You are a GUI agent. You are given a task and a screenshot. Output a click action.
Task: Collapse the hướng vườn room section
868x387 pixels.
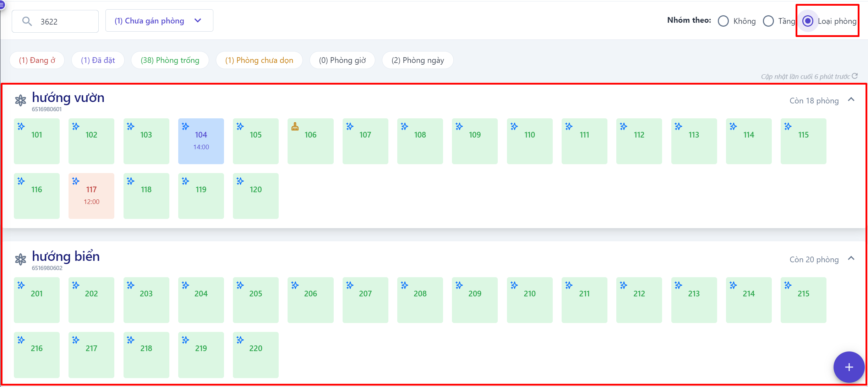851,100
